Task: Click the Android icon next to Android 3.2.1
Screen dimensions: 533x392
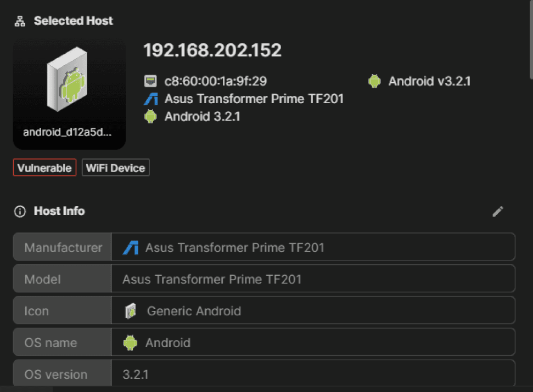Action: 150,116
